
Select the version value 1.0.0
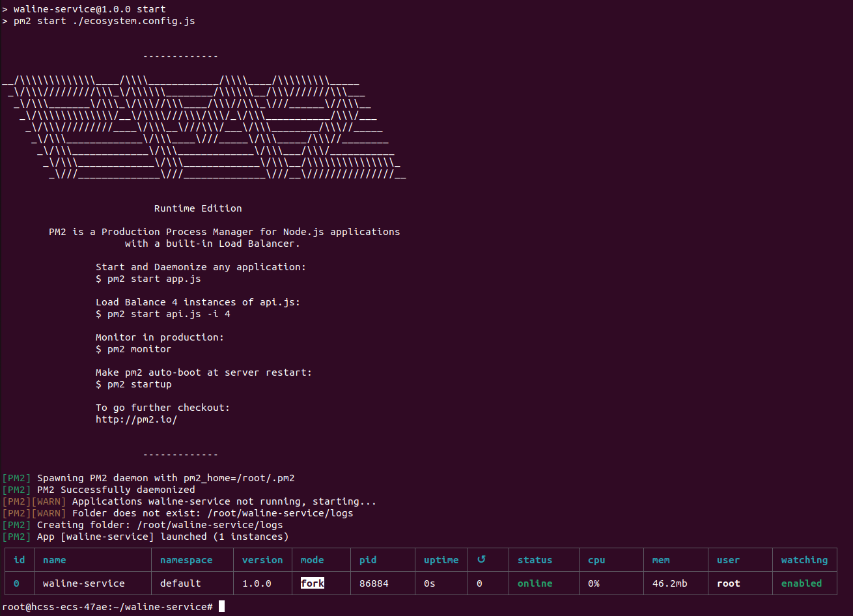point(257,583)
